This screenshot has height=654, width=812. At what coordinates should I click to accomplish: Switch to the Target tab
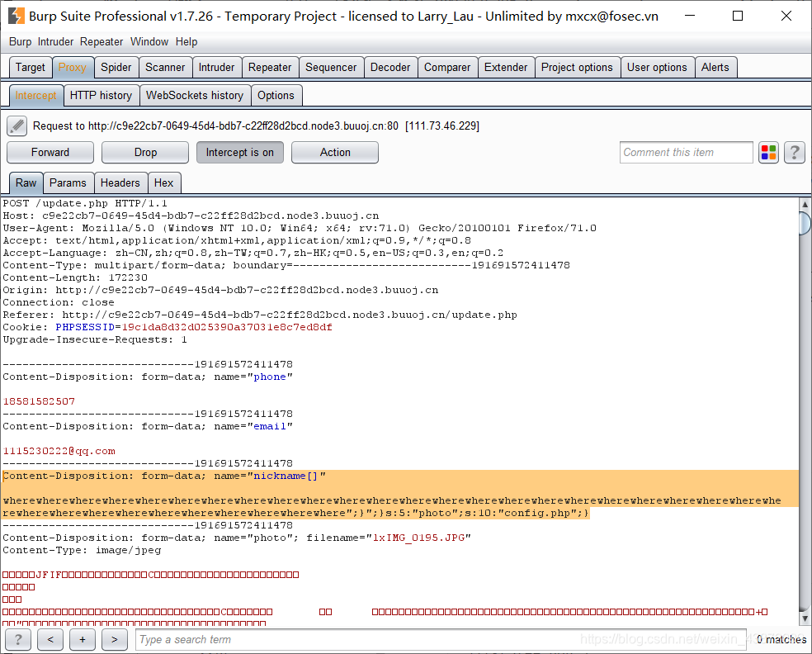click(x=31, y=68)
